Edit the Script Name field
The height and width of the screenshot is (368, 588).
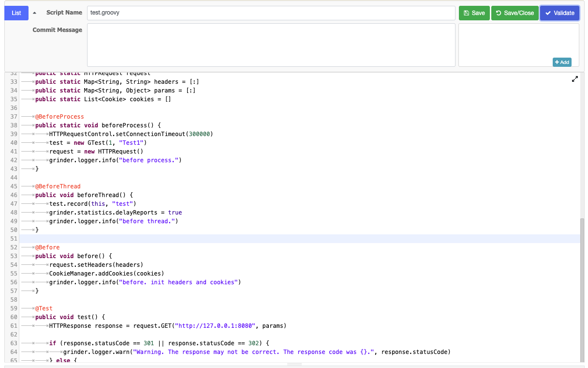(x=271, y=13)
